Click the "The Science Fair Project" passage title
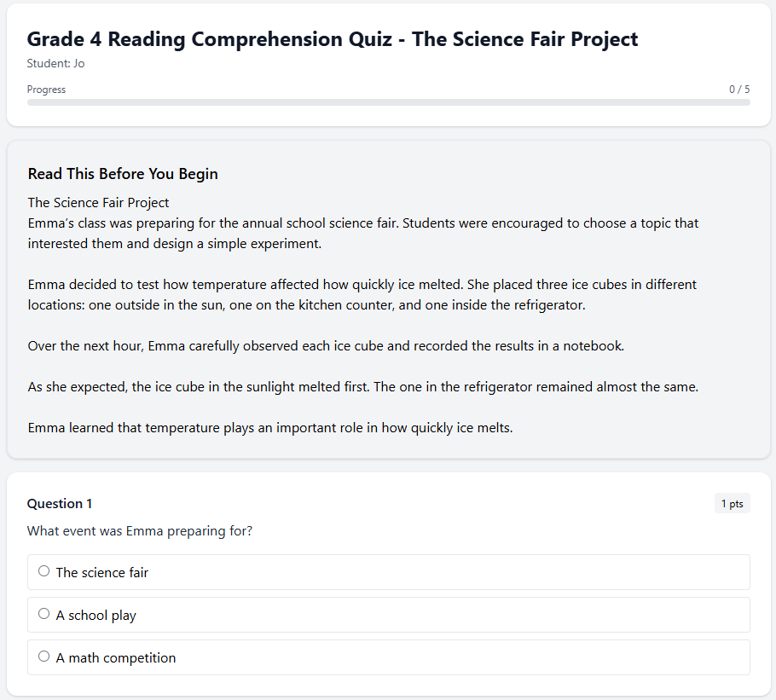776x700 pixels. click(97, 202)
